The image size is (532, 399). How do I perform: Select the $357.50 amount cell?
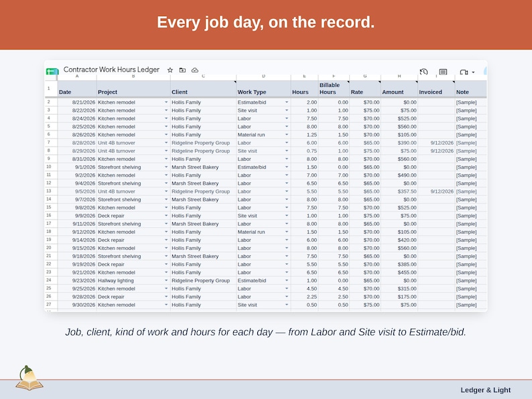[399, 191]
